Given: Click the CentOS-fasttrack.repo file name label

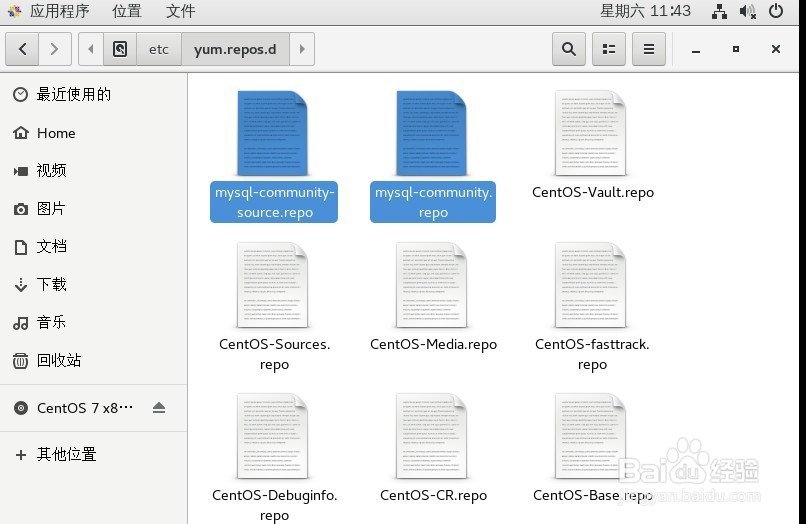Looking at the screenshot, I should click(x=592, y=354).
